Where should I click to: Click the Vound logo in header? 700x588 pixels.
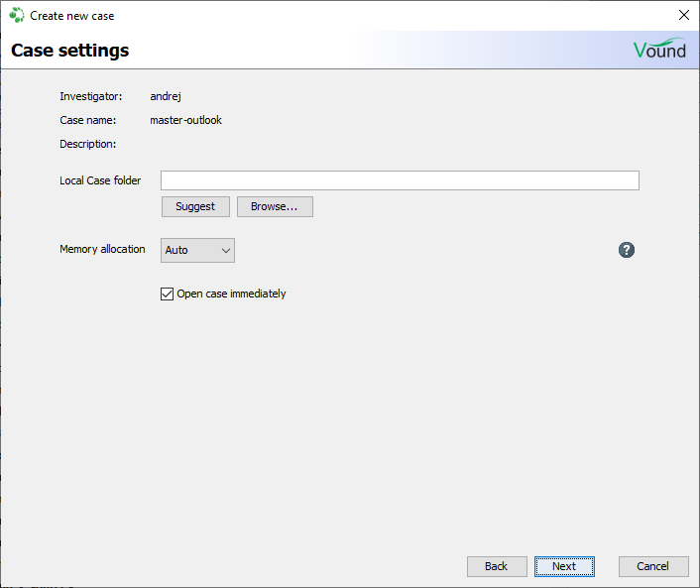pos(659,50)
